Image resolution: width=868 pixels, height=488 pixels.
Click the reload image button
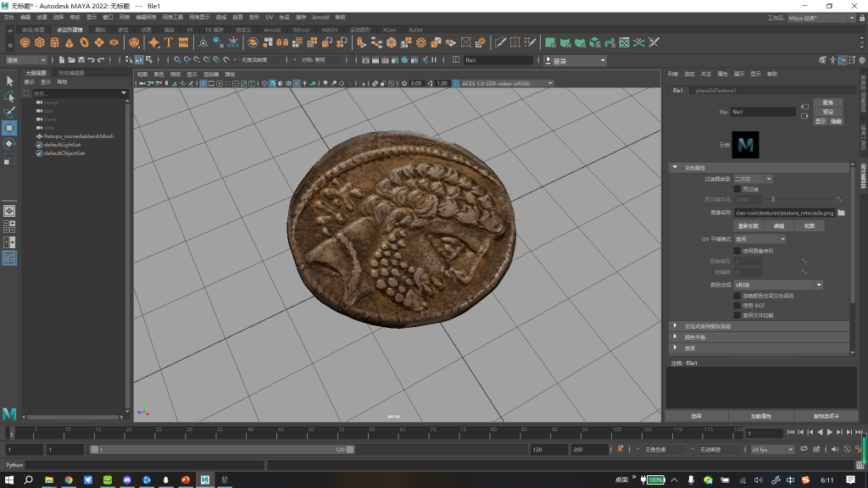click(x=748, y=225)
